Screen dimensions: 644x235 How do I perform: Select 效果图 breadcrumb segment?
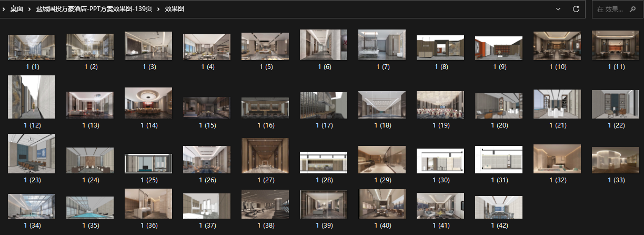(174, 9)
